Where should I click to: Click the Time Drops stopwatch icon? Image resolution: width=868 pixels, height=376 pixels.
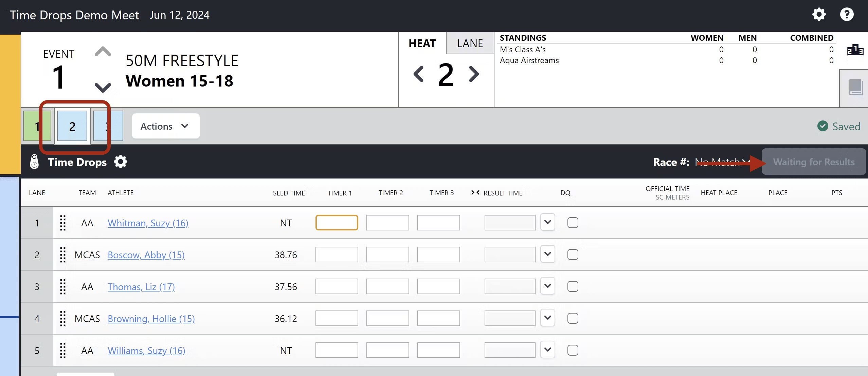[x=34, y=162]
